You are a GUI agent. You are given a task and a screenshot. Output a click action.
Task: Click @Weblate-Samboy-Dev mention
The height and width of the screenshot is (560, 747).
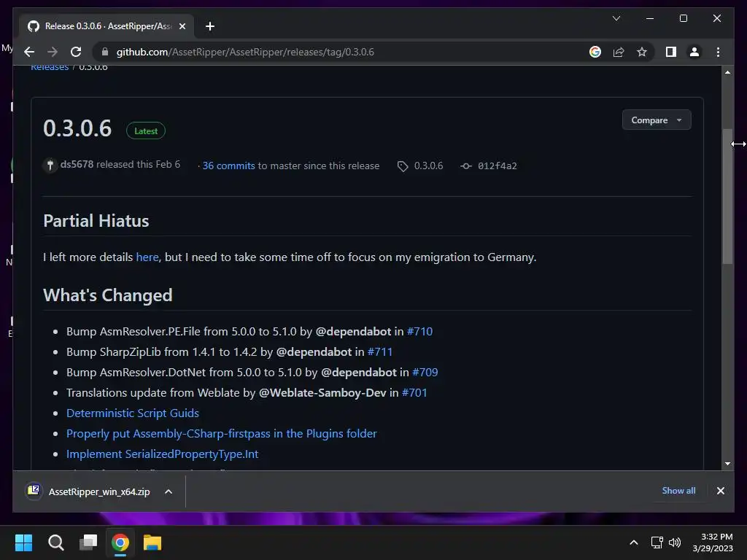click(322, 393)
